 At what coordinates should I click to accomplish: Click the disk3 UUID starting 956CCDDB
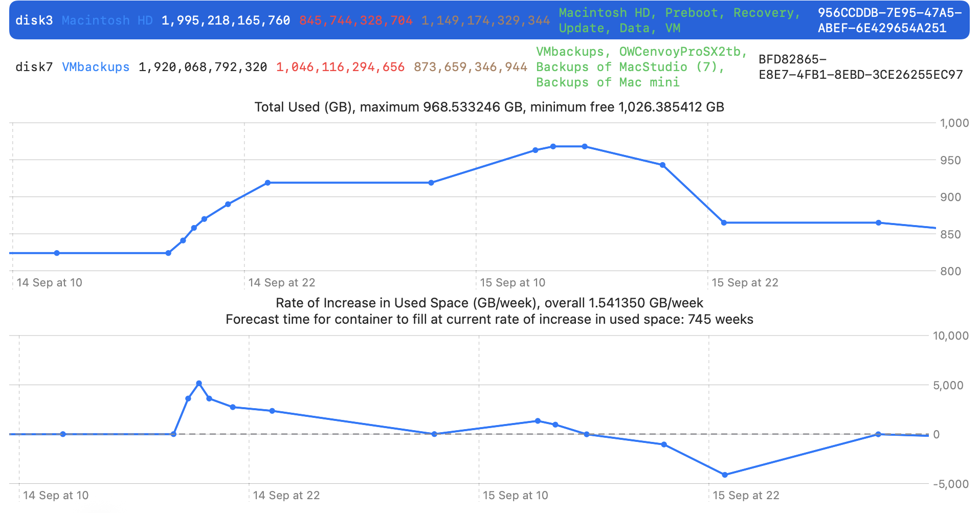[x=889, y=20]
